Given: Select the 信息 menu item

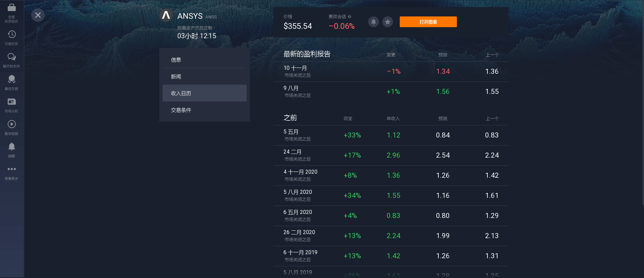Looking at the screenshot, I should click(205, 60).
